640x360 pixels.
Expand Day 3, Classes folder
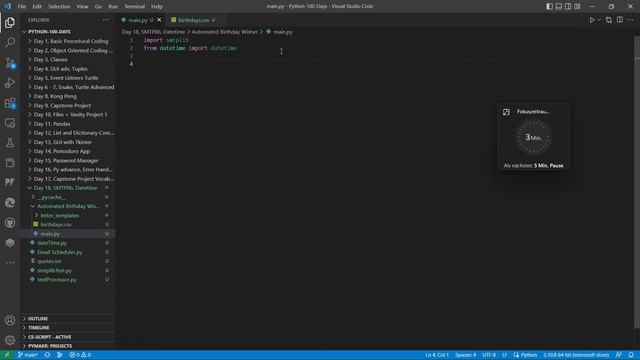68,60
